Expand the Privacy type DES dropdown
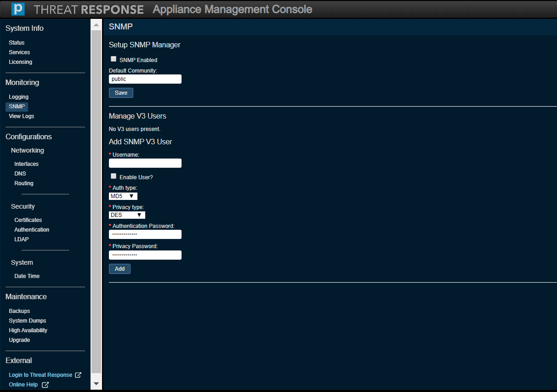The image size is (557, 392). (x=127, y=215)
